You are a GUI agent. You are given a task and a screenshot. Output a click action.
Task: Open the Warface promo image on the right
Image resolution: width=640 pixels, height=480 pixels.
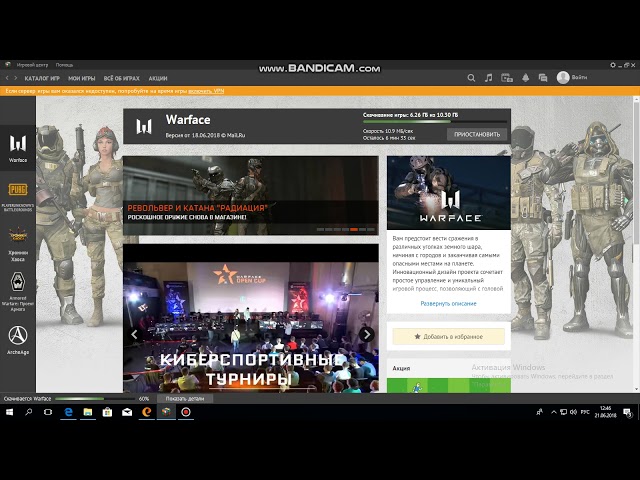449,193
